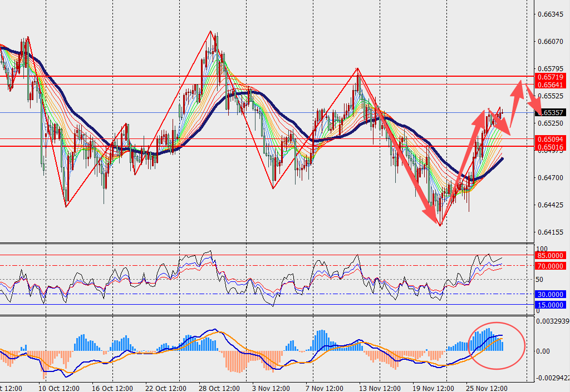Click the 13 Nov 12:00 date label

381,388
